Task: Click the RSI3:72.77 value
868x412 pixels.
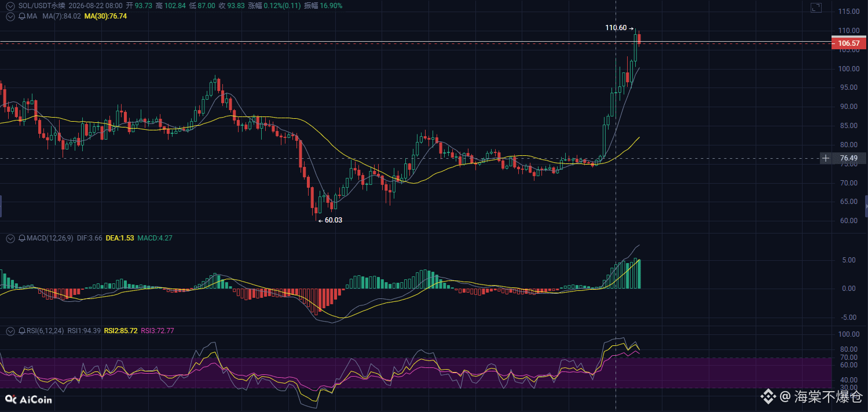Action: click(x=158, y=331)
